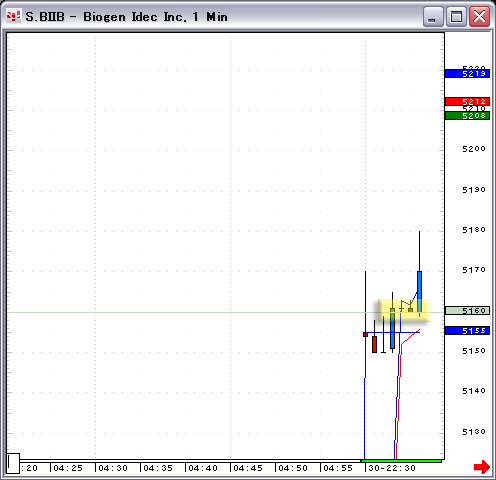Click the tall blue candlestick at 5170
Screen dimensions: 496x480
coord(419,292)
